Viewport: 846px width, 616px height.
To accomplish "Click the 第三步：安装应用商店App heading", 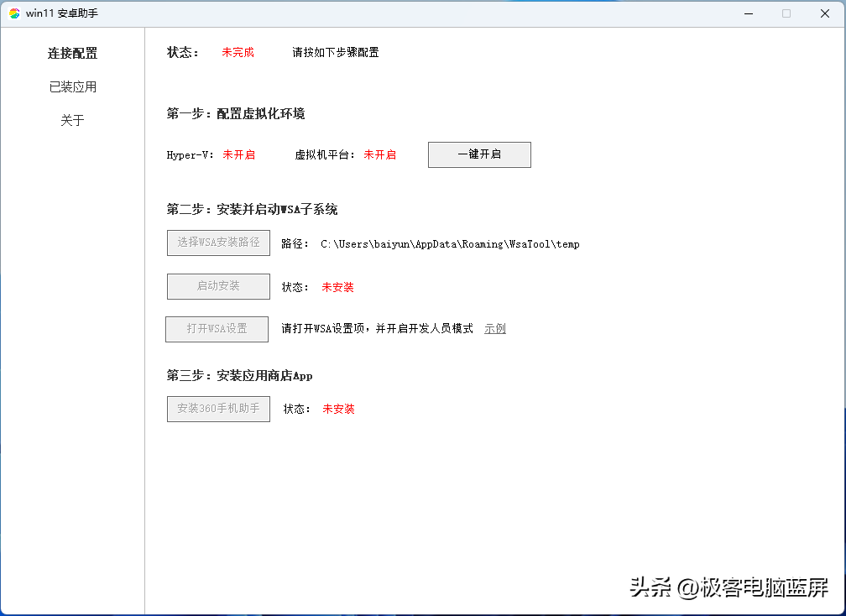I will click(239, 376).
